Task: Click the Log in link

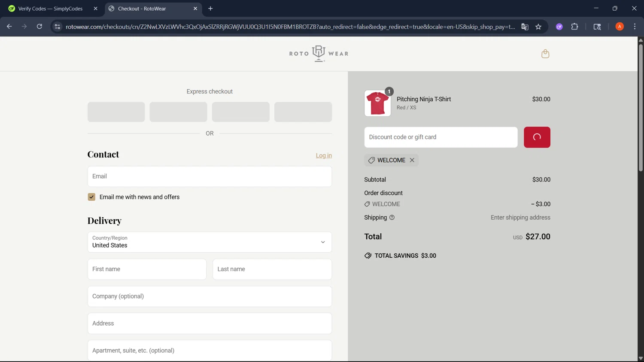Action: pos(324,155)
